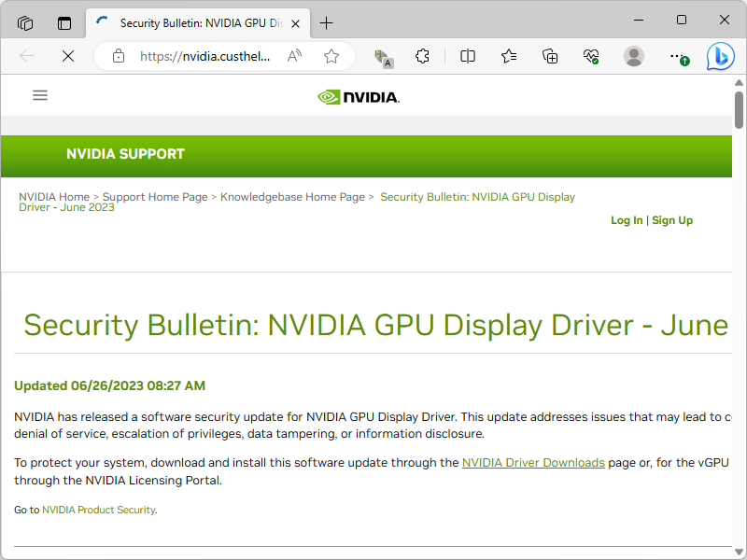Click the scrollbar down arrow
This screenshot has height=560, width=747.
739,552
